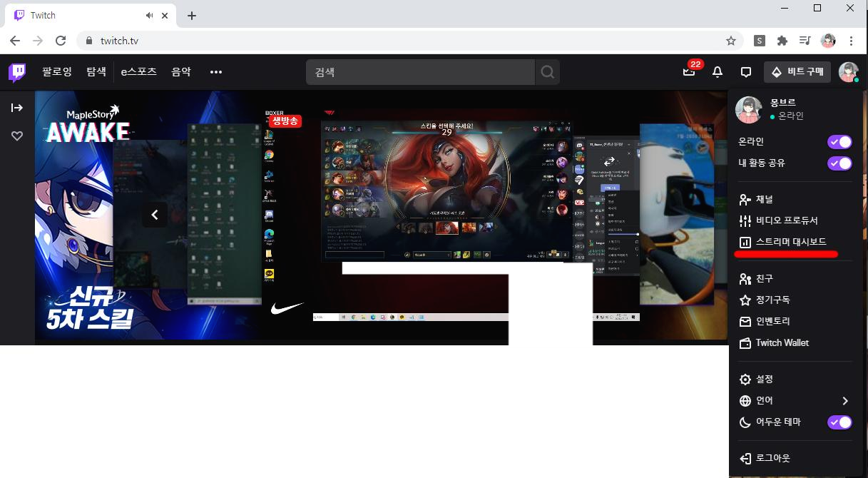868x478 pixels.
Task: Click the 스트리머 대시보드 chart icon
Action: [745, 243]
